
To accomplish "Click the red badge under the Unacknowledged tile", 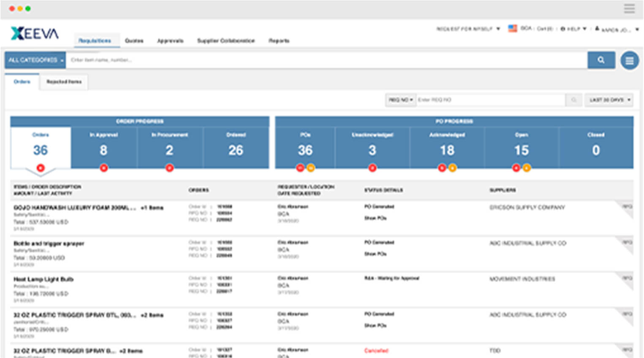I will (x=372, y=168).
